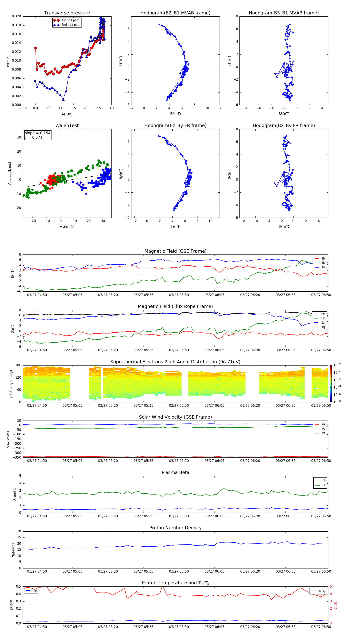Click the "Hodogram(B3_B1 MVAB frame)" title
Screen dimensions: 351x644
[x=284, y=13]
